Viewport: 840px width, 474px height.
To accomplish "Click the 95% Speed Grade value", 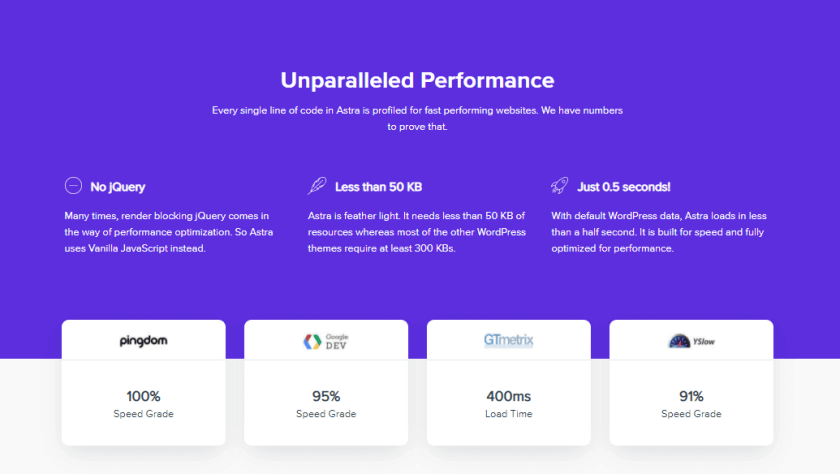I will (326, 396).
